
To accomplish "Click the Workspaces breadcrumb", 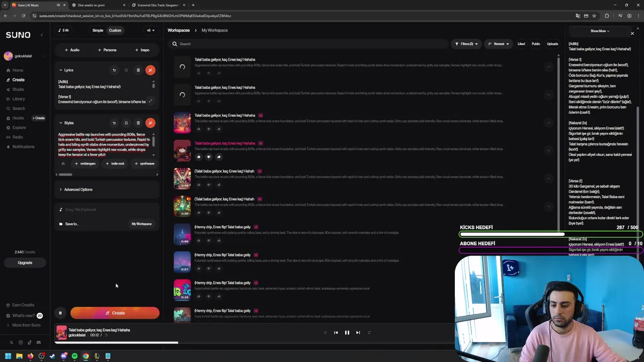I will coord(179,30).
